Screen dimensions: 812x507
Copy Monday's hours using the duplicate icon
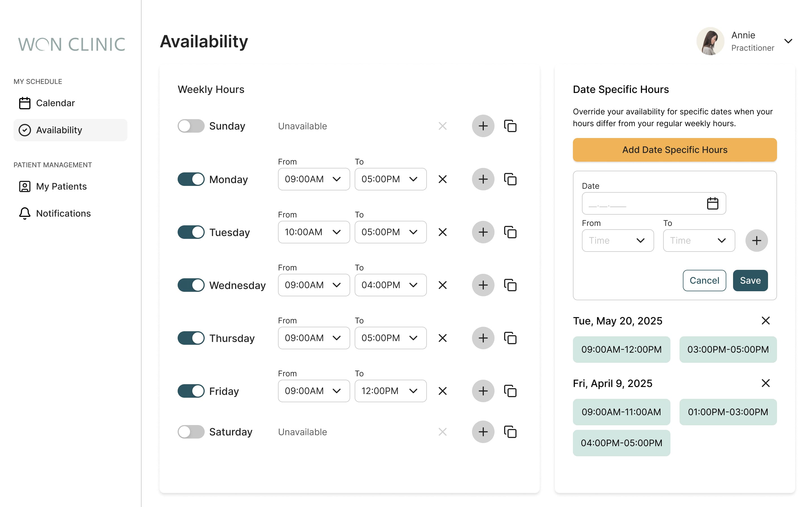(510, 179)
